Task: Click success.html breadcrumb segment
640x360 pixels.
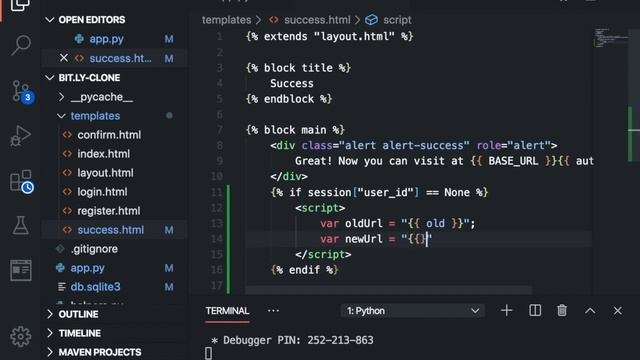Action: pyautogui.click(x=317, y=20)
